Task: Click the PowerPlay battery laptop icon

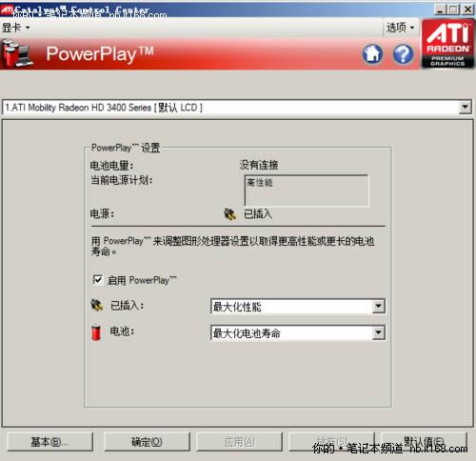Action: (x=17, y=53)
